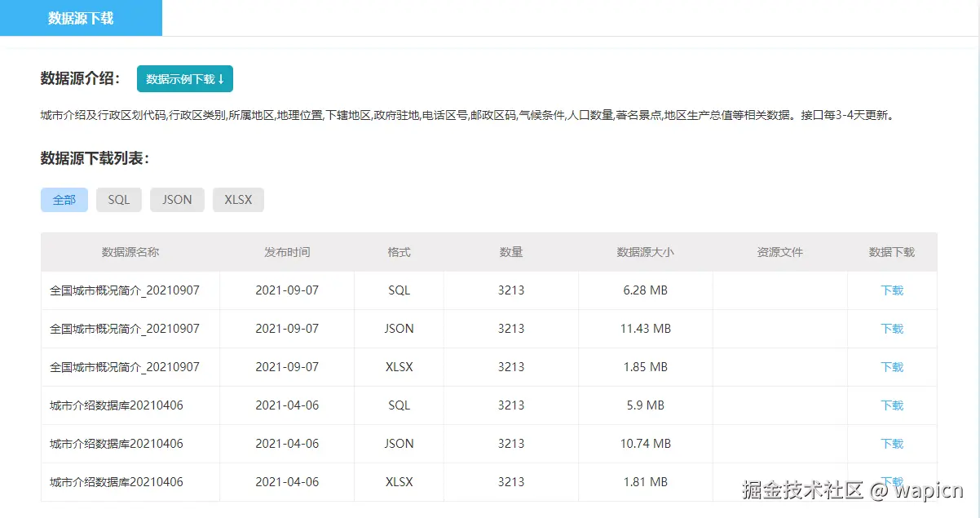Click the 数量 column header

coord(510,252)
